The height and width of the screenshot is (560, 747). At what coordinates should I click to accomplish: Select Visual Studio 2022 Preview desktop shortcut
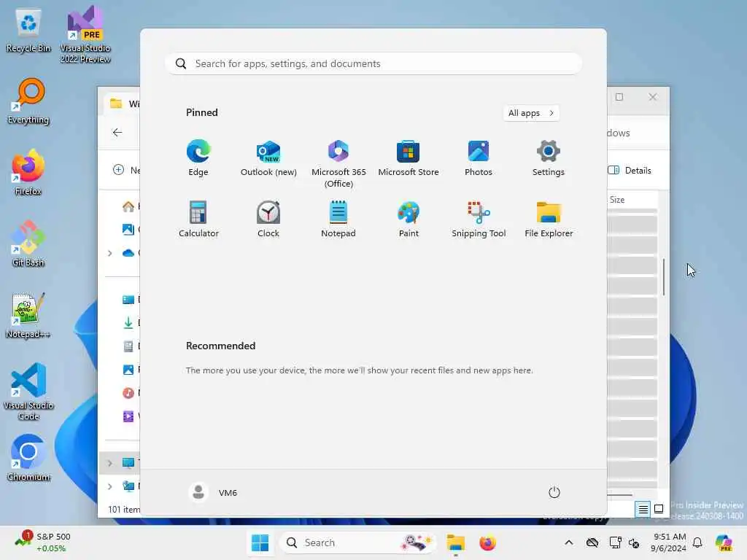point(85,34)
